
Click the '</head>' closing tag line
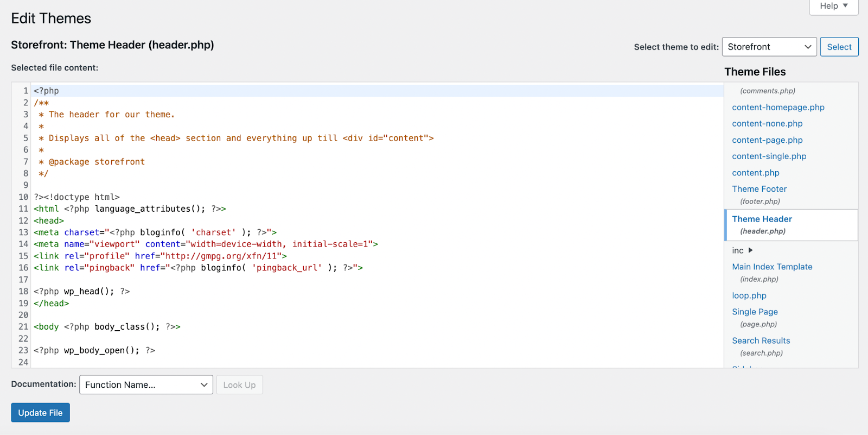click(x=52, y=304)
